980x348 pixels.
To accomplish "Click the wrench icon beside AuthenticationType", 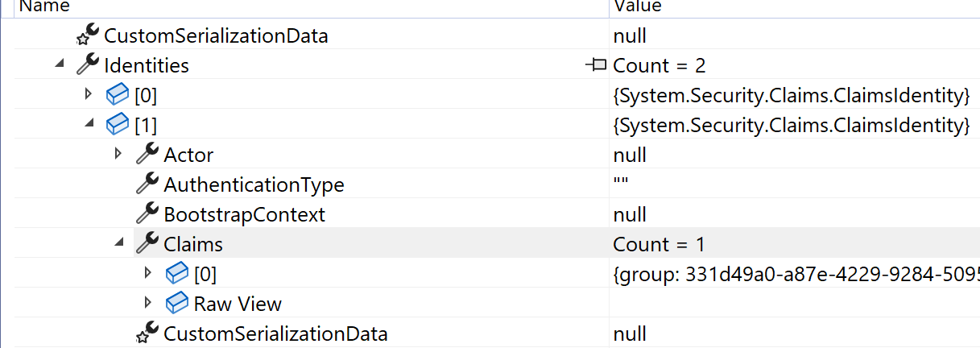I will (x=147, y=184).
